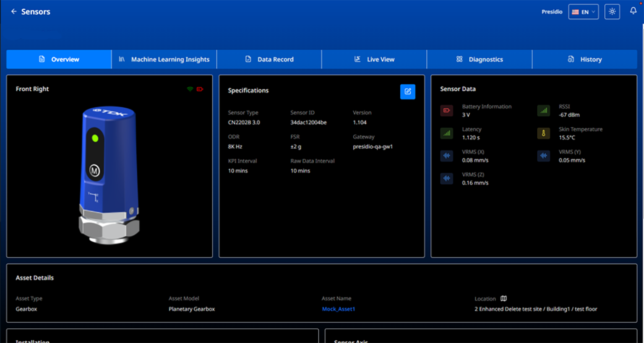
Task: Click the VRMS (Y) waveform icon
Action: [x=543, y=156]
